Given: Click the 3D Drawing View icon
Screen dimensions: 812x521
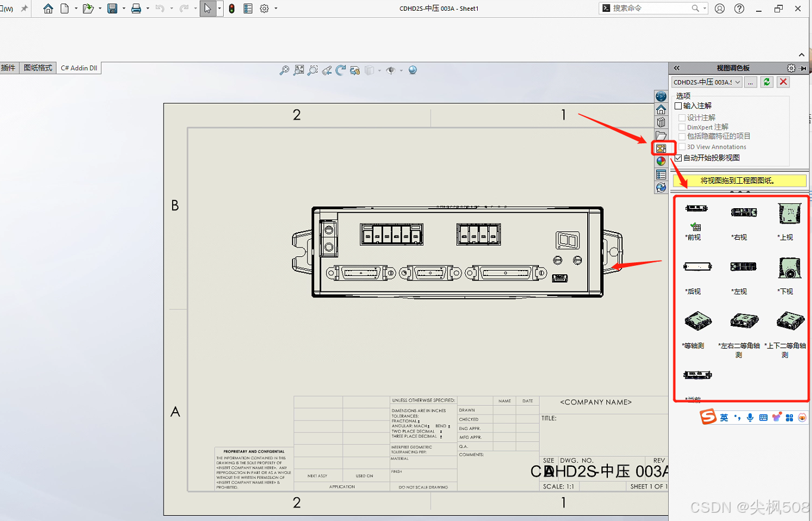Looking at the screenshot, I should point(355,70).
